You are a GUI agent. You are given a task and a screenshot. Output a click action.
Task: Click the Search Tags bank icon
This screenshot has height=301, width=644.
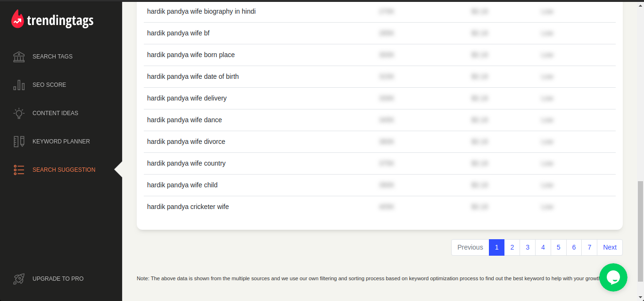(19, 57)
